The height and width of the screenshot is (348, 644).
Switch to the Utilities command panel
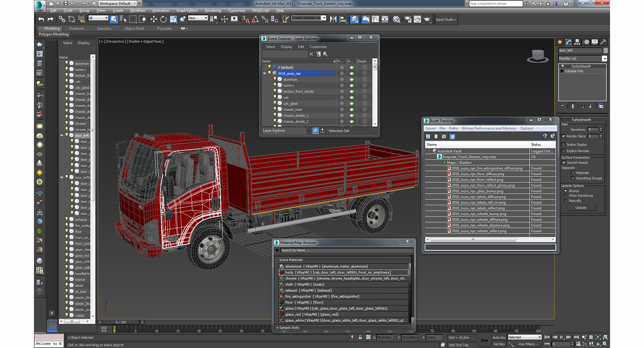tap(604, 42)
